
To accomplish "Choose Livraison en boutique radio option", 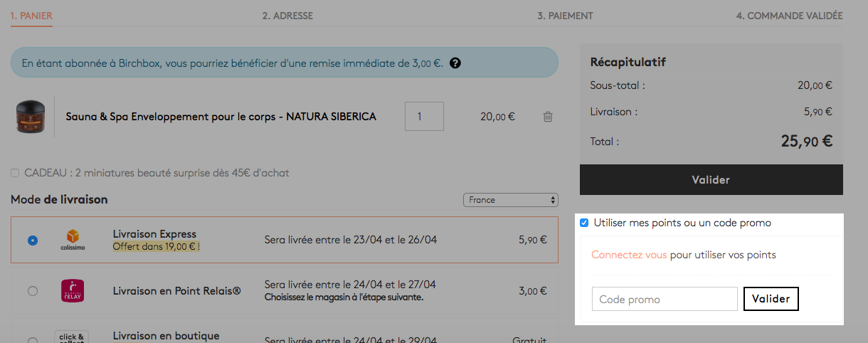I will click(x=32, y=340).
